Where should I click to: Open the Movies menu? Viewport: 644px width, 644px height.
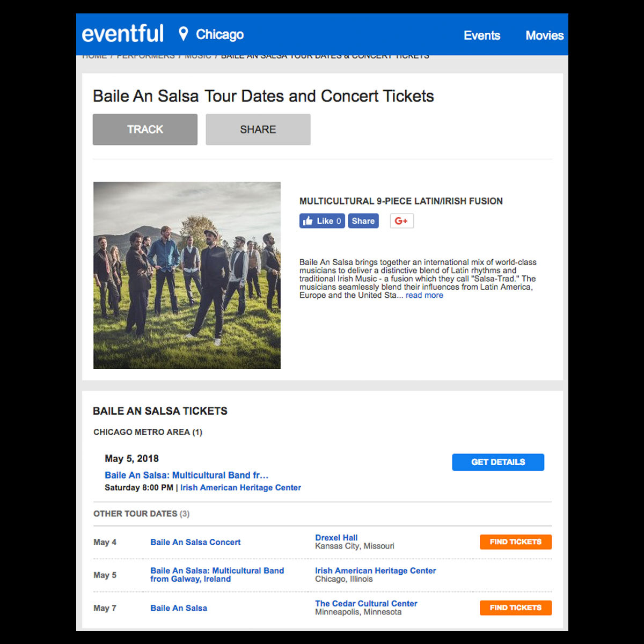545,35
